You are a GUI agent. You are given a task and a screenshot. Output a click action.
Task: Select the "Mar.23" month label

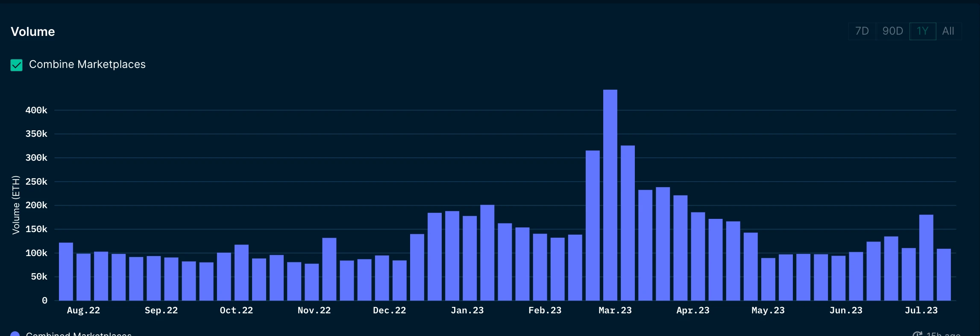(615, 310)
